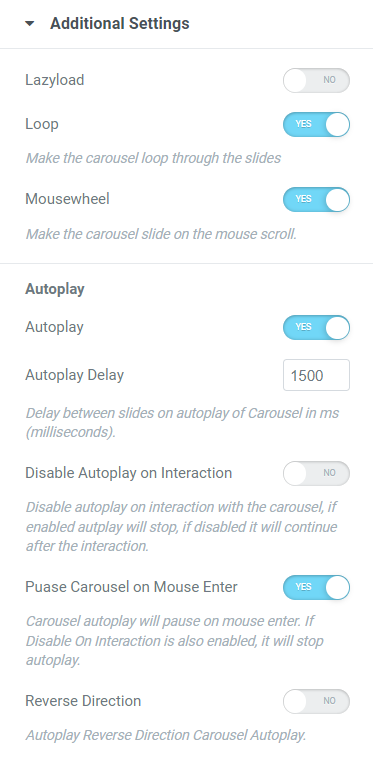The height and width of the screenshot is (763, 373).
Task: Collapse the Additional Settings caret arrow
Action: click(x=30, y=23)
